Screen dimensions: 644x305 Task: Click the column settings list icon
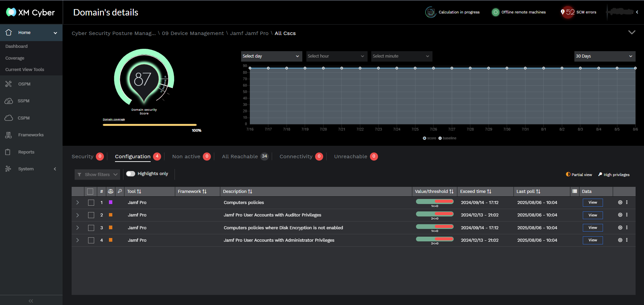click(x=575, y=191)
